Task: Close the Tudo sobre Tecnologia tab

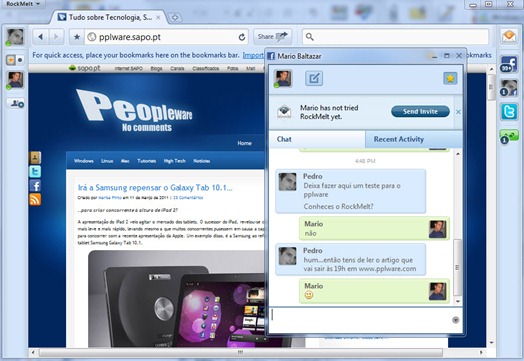Action: (158, 17)
